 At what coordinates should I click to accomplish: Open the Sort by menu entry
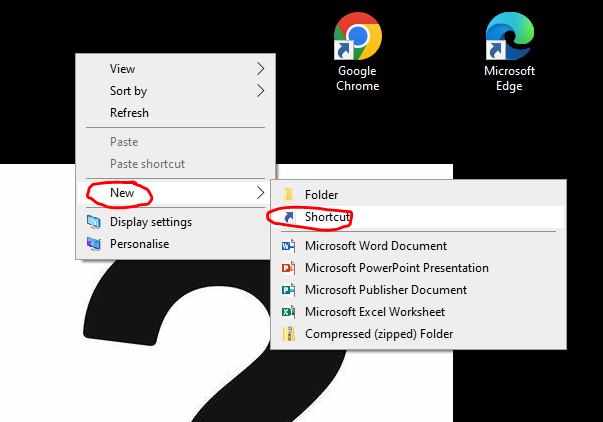[176, 91]
